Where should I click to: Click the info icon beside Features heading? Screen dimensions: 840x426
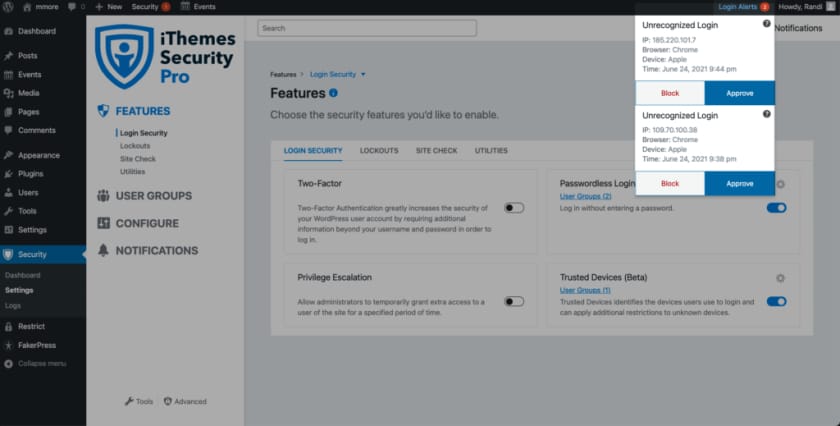(333, 93)
